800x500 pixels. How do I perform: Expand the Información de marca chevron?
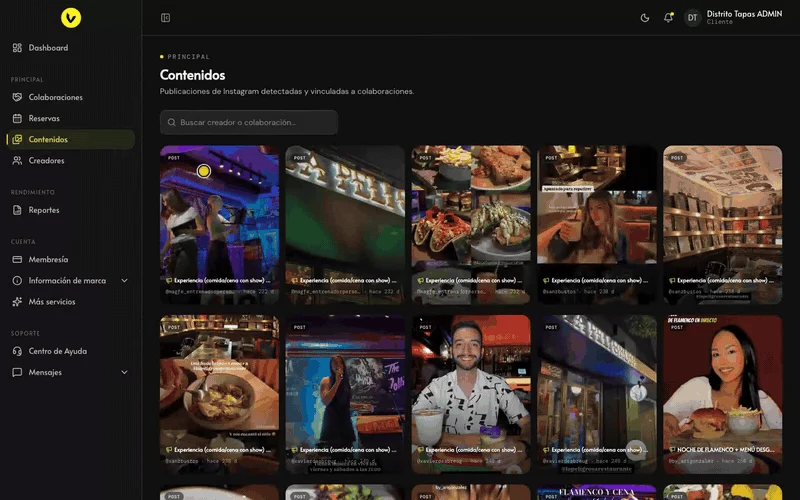(x=124, y=281)
